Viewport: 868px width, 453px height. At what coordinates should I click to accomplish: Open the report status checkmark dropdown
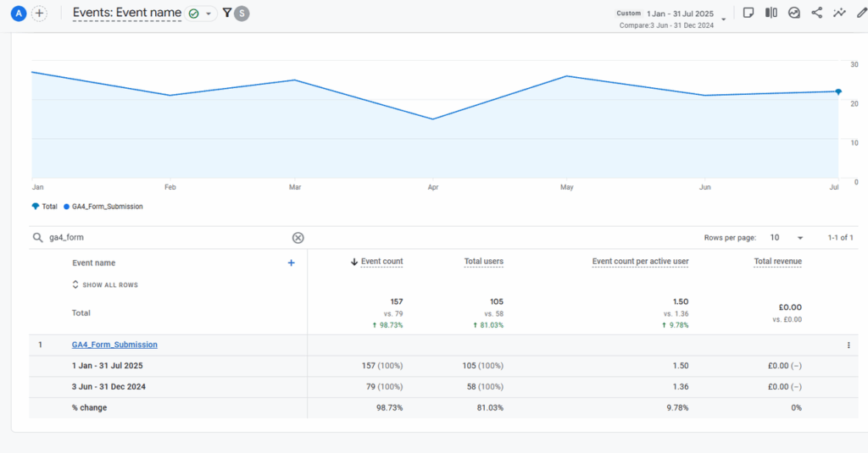click(201, 14)
